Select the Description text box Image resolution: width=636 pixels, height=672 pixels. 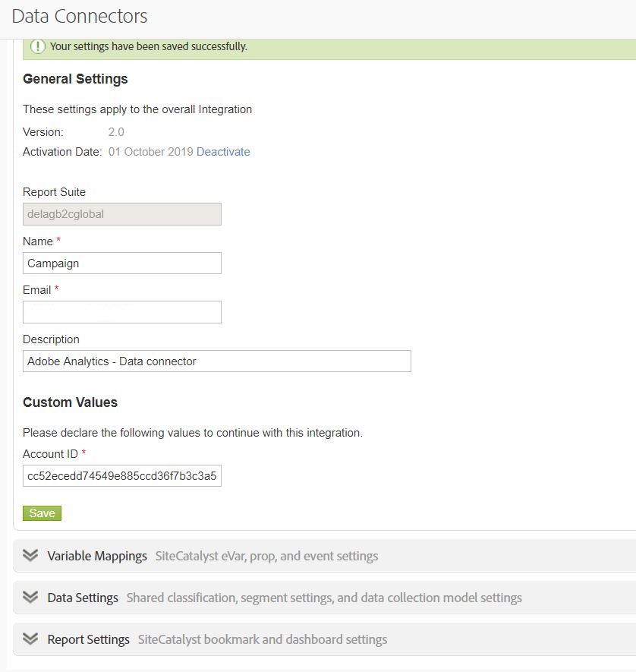tap(217, 361)
